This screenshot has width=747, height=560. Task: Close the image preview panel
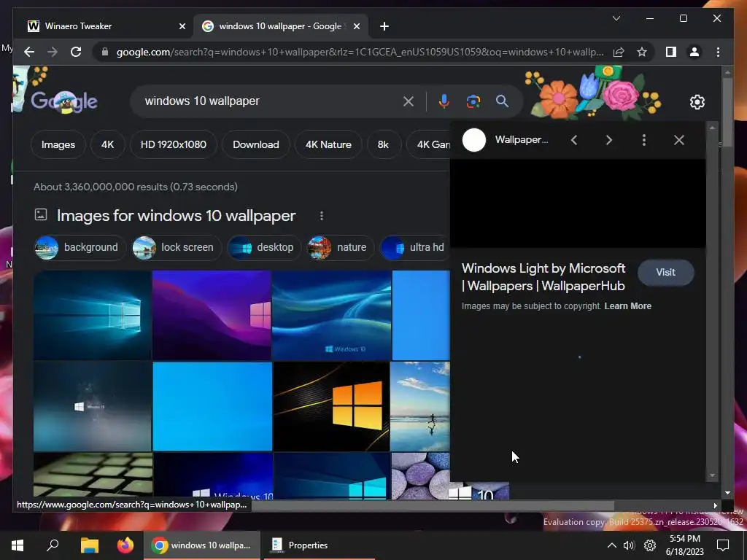point(679,140)
